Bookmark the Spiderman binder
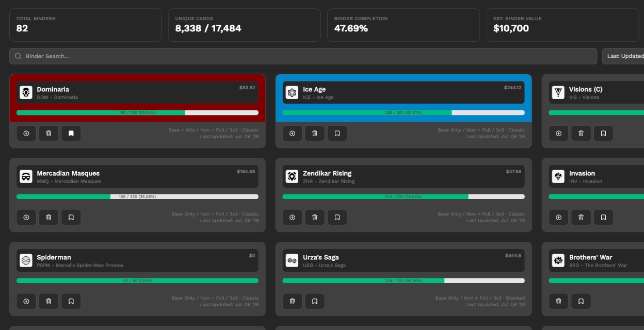 (x=71, y=302)
